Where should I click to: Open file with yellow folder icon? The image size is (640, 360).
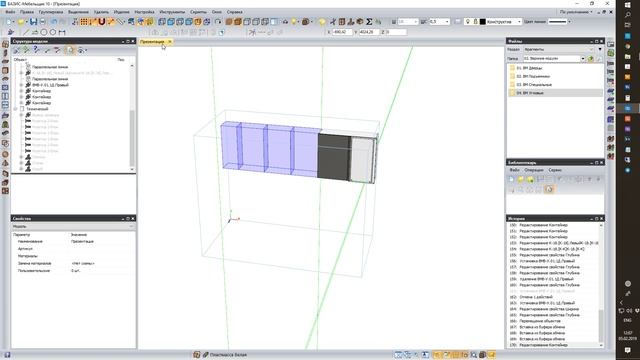pos(21,22)
